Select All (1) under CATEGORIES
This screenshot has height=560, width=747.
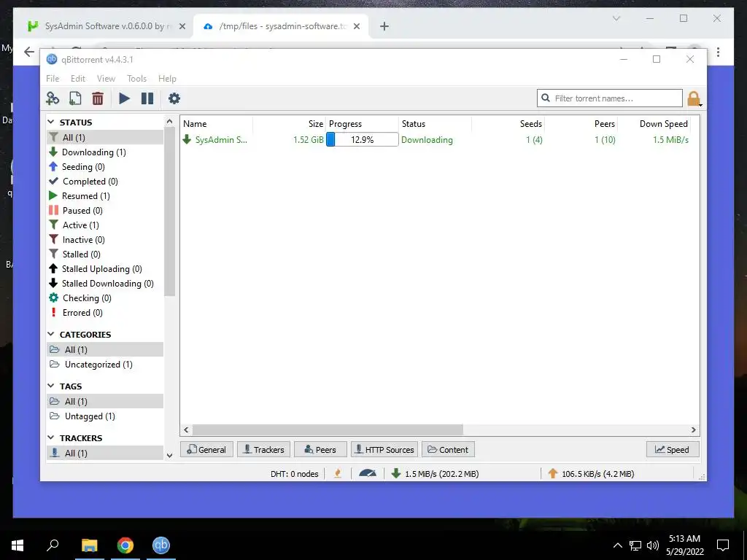pyautogui.click(x=105, y=349)
